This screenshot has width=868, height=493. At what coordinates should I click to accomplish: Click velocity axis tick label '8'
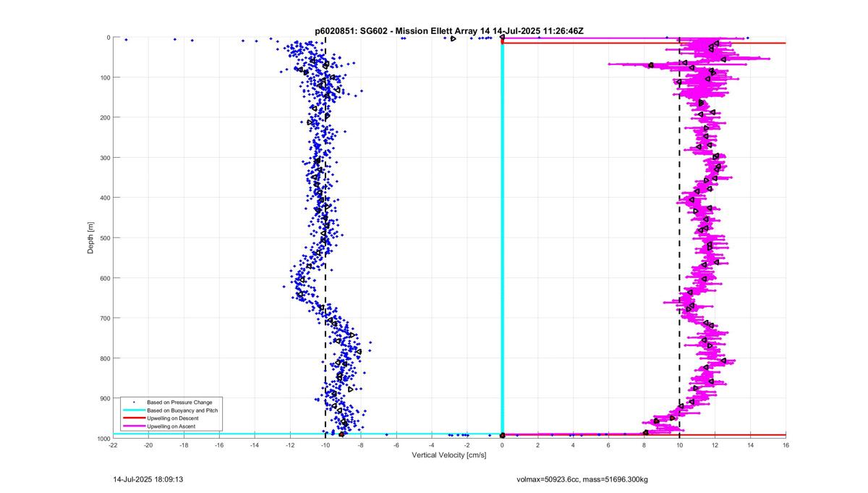click(644, 444)
